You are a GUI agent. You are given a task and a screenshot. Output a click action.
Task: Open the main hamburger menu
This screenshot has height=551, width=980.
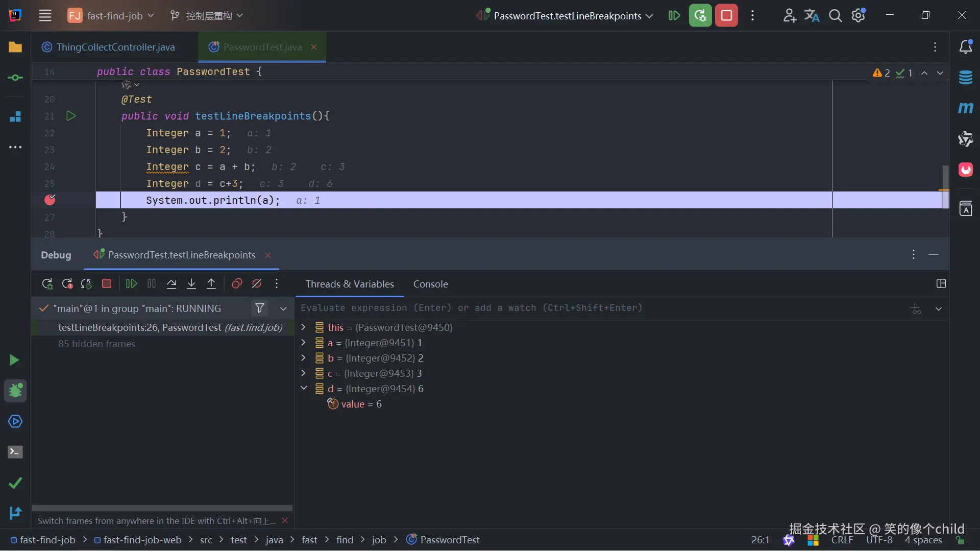point(45,16)
